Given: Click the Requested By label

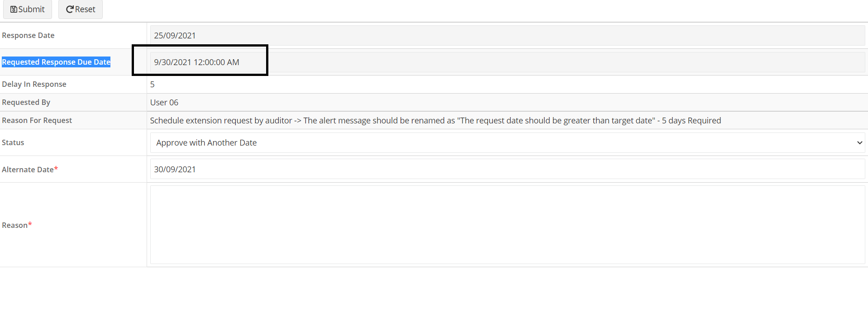Looking at the screenshot, I should tap(26, 102).
